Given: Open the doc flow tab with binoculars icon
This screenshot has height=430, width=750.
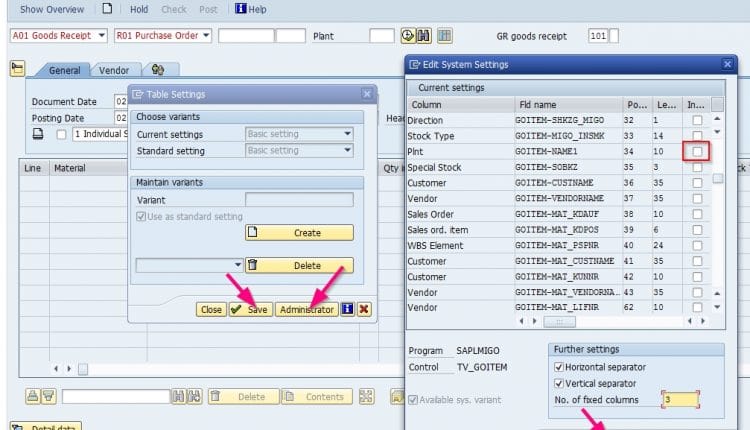Looking at the screenshot, I should [158, 70].
